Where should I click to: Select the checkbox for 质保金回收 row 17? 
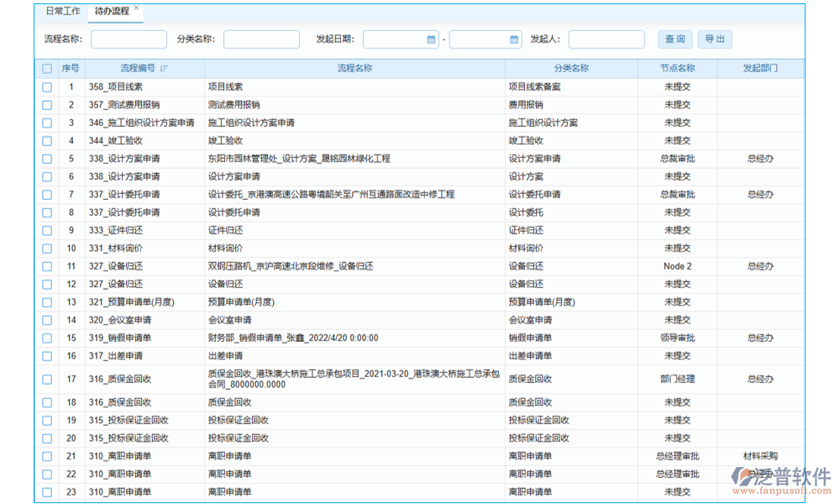coord(46,379)
